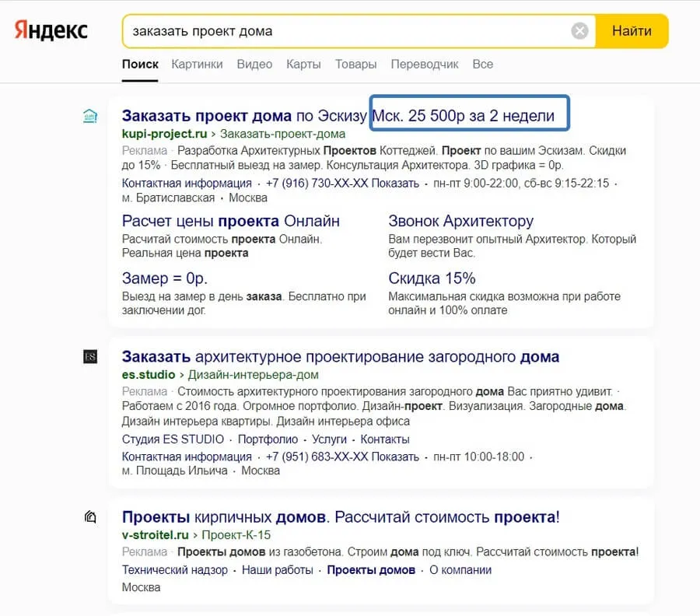Screen dimensions: 700x616
Task: Open the Видео tab
Action: pos(254,65)
